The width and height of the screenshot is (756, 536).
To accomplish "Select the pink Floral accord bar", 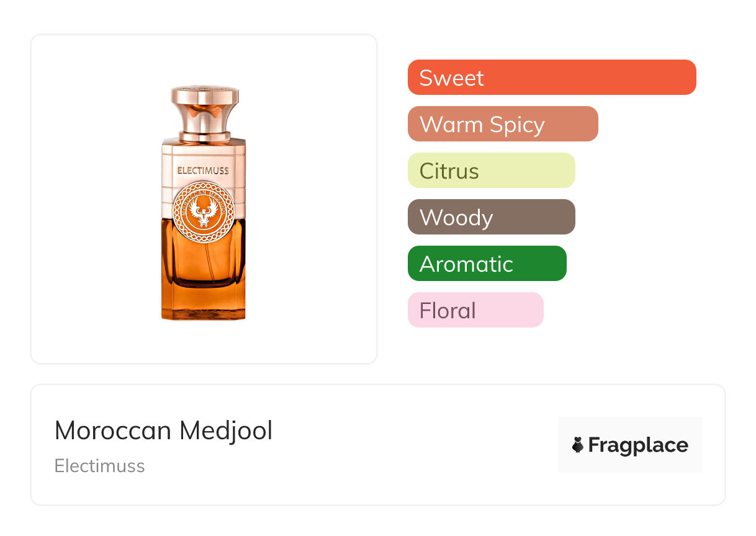I will click(475, 310).
